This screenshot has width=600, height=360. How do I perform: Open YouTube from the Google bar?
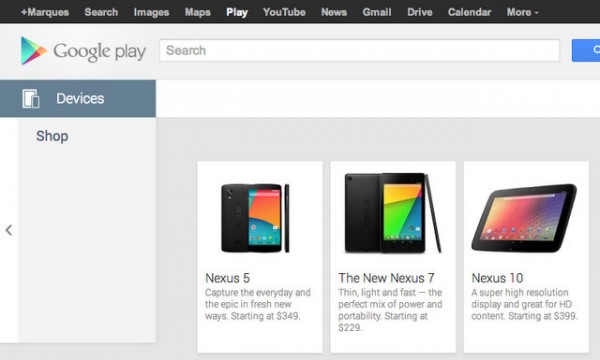[284, 12]
